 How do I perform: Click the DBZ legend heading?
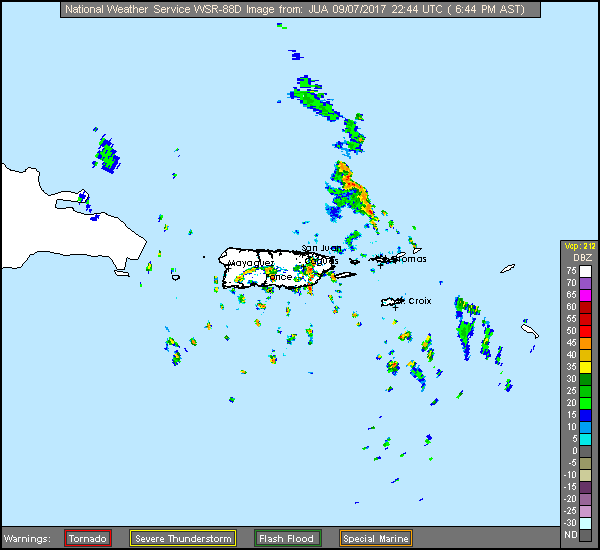[582, 258]
